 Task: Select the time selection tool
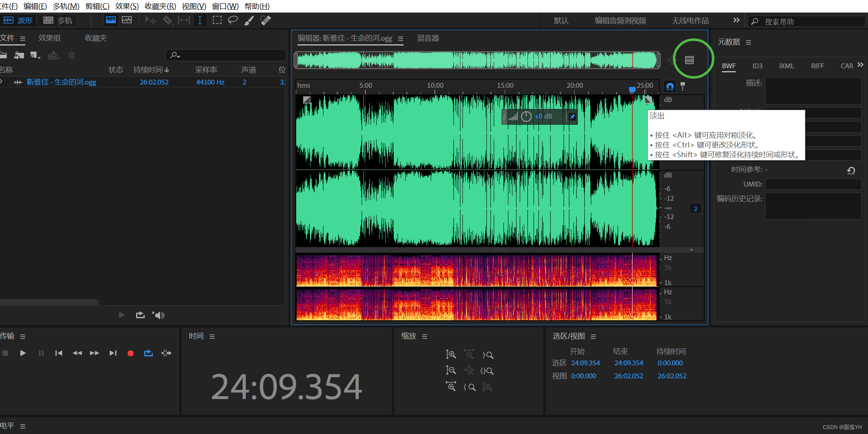200,20
